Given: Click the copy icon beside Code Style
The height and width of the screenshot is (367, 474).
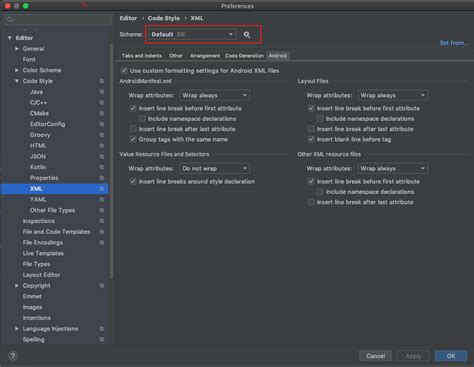Looking at the screenshot, I should click(x=102, y=81).
